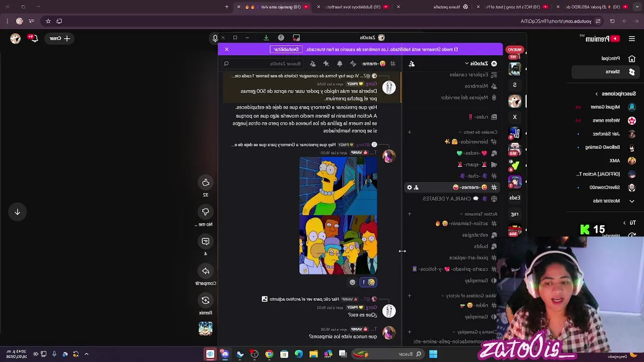Open Mejoras del servidor
The height and width of the screenshot is (362, 644).
[x=468, y=98]
